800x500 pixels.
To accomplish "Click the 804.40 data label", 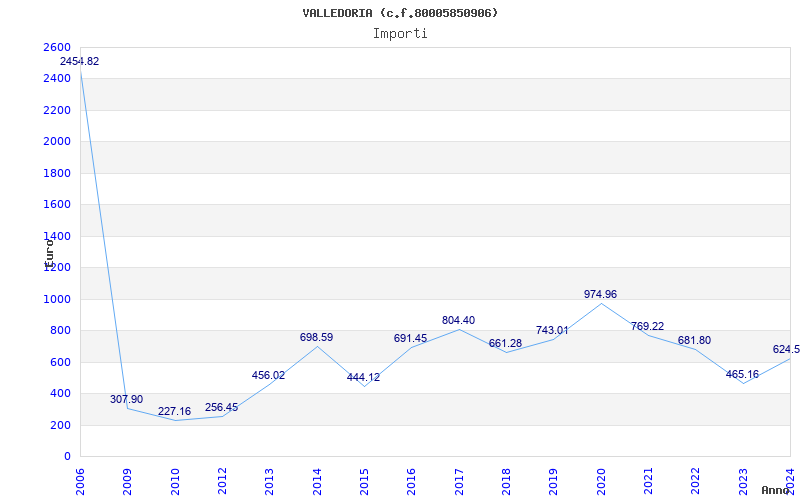I will 458,320.
